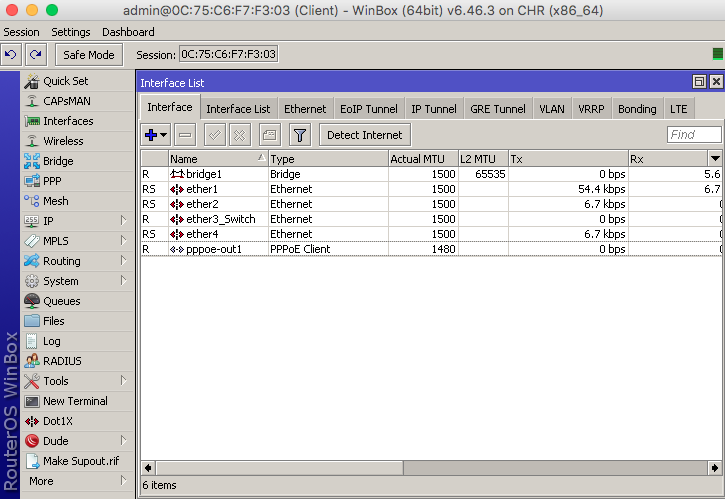Switch to the Ethernet tab
This screenshot has height=499, width=725.
(x=305, y=109)
